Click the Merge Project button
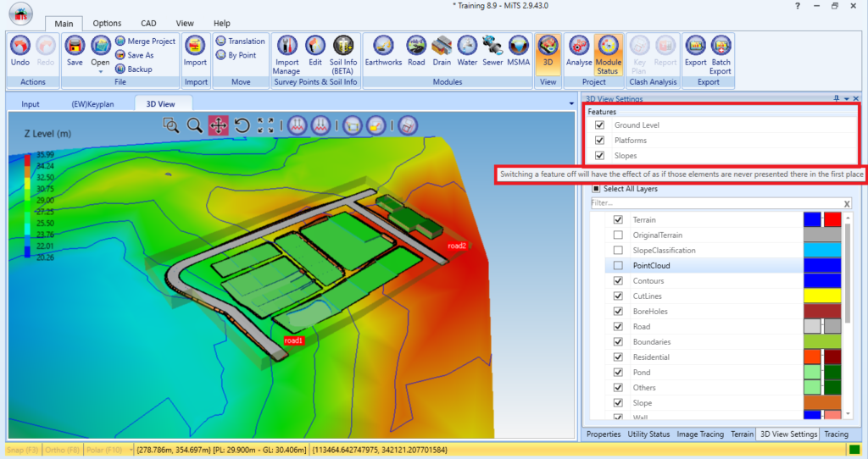The width and height of the screenshot is (868, 459). [x=145, y=41]
